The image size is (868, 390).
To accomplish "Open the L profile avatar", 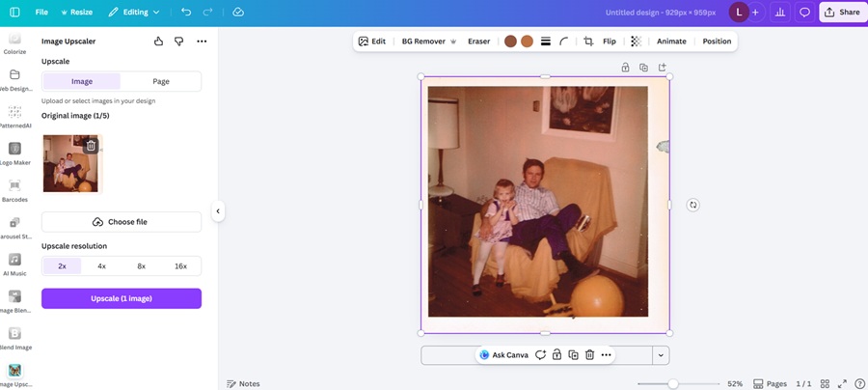I will (739, 13).
